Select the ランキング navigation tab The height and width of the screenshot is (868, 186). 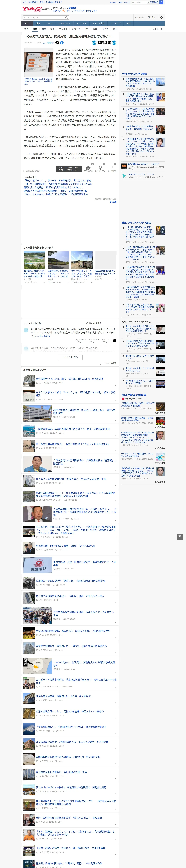point(115,23)
